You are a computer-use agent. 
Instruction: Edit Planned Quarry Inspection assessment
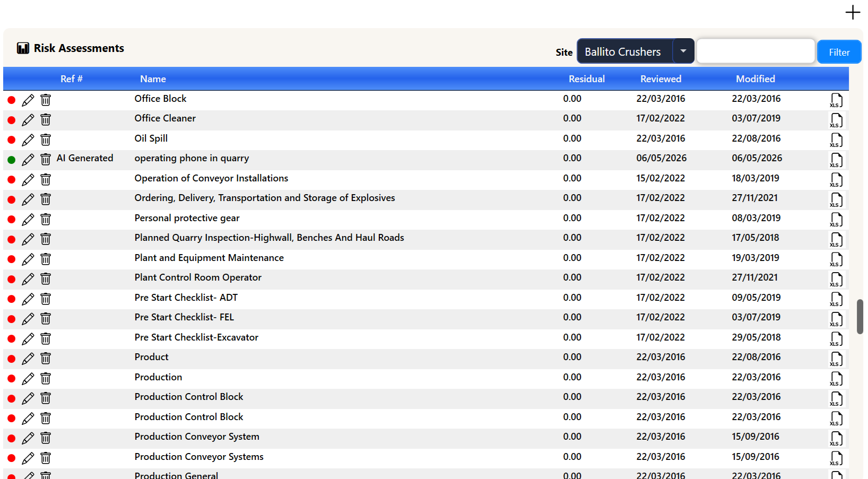coord(28,239)
